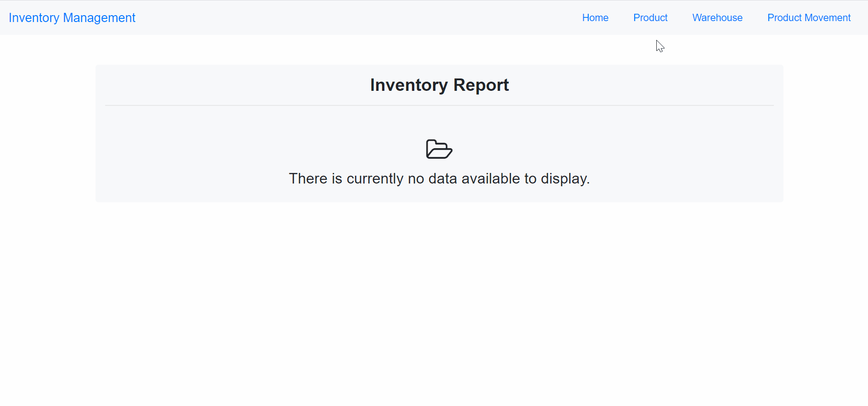Click the divider line under Inventory Report
This screenshot has width=868, height=406.
[x=440, y=105]
